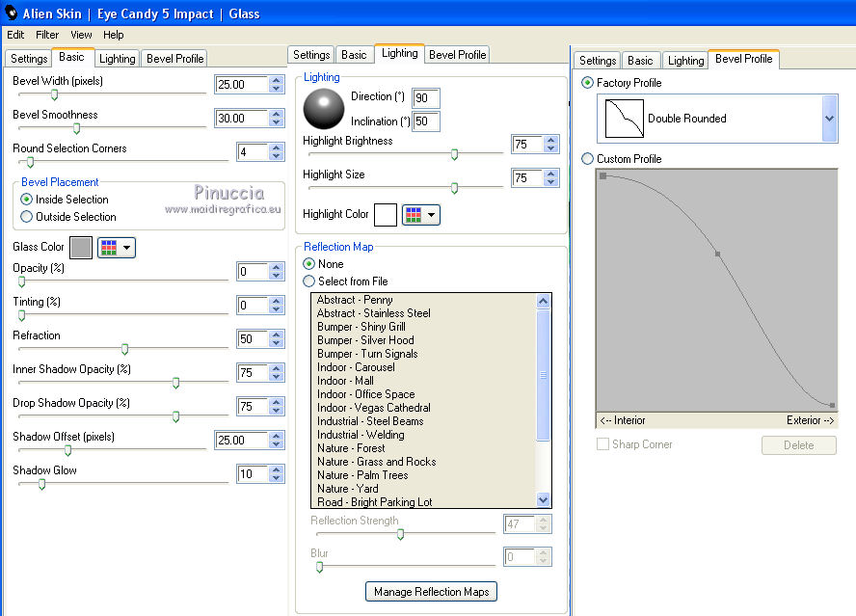The height and width of the screenshot is (616, 856).
Task: Select Nature - Forest reflection map
Action: coord(351,448)
